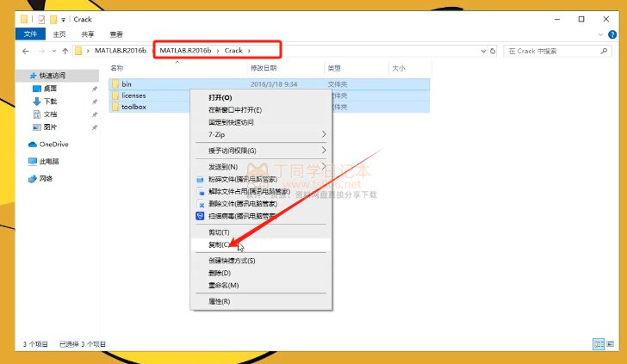Click the Up one level arrow
This screenshot has width=627, height=364.
point(65,51)
